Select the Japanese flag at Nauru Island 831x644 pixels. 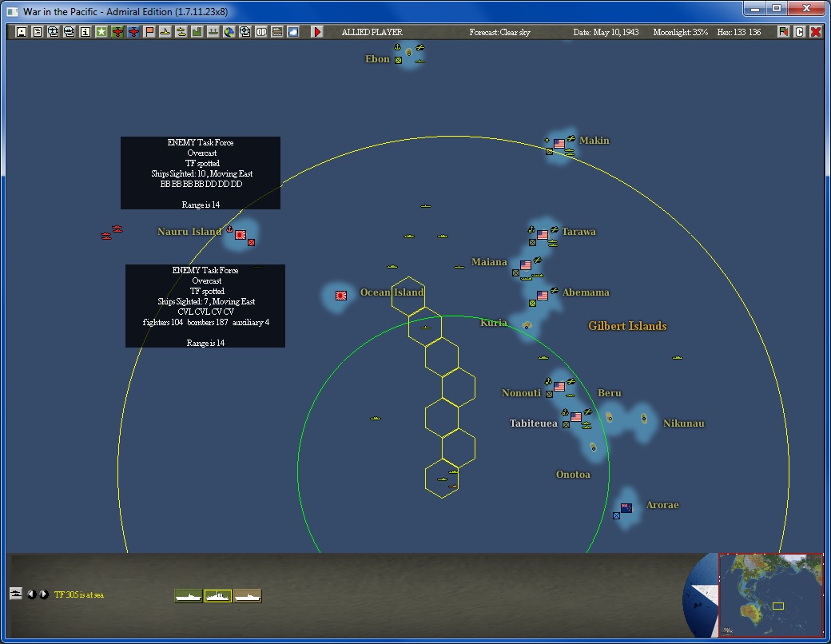[241, 235]
